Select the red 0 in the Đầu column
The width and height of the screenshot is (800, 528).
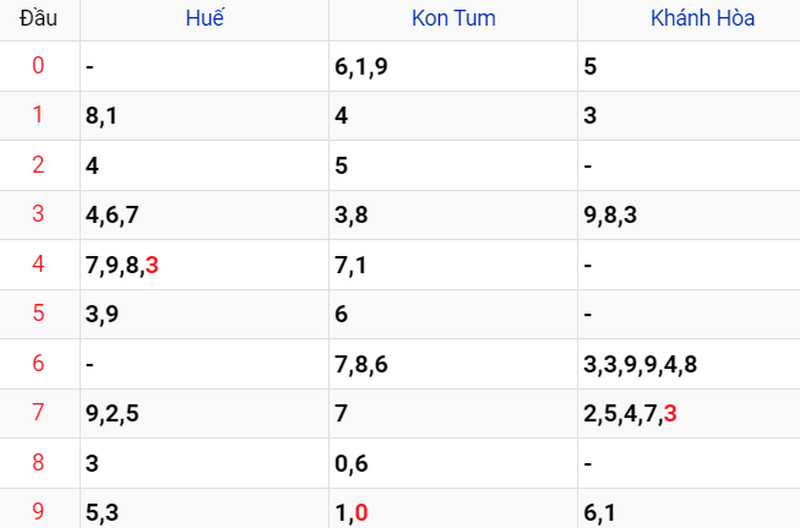click(x=38, y=66)
